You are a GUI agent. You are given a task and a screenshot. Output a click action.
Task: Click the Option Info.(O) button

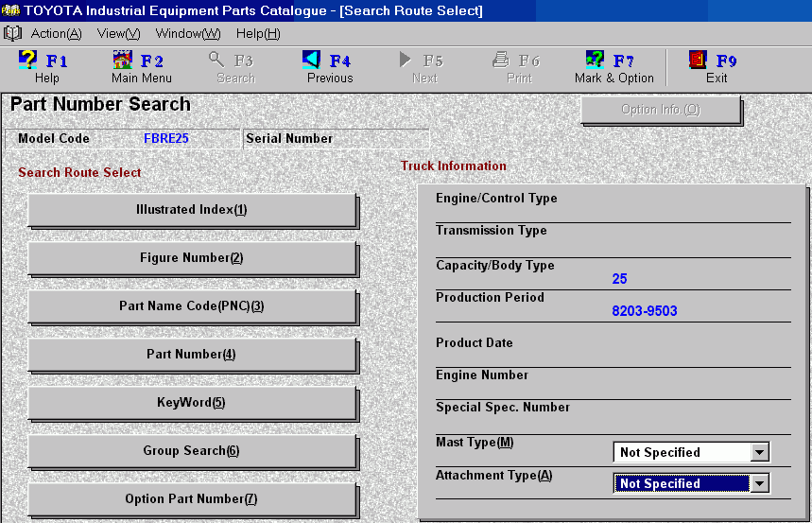pyautogui.click(x=661, y=110)
